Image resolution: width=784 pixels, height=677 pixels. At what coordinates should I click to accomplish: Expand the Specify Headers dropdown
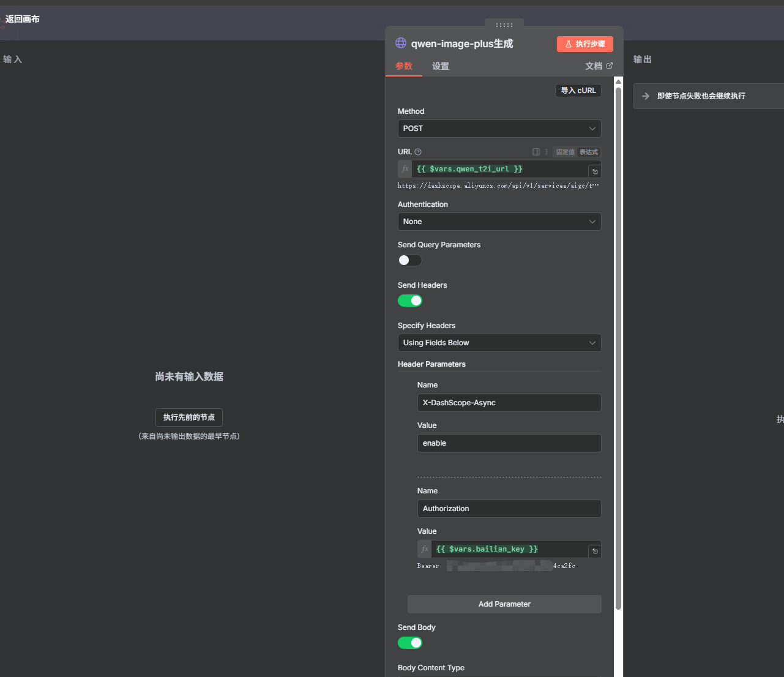click(x=499, y=343)
